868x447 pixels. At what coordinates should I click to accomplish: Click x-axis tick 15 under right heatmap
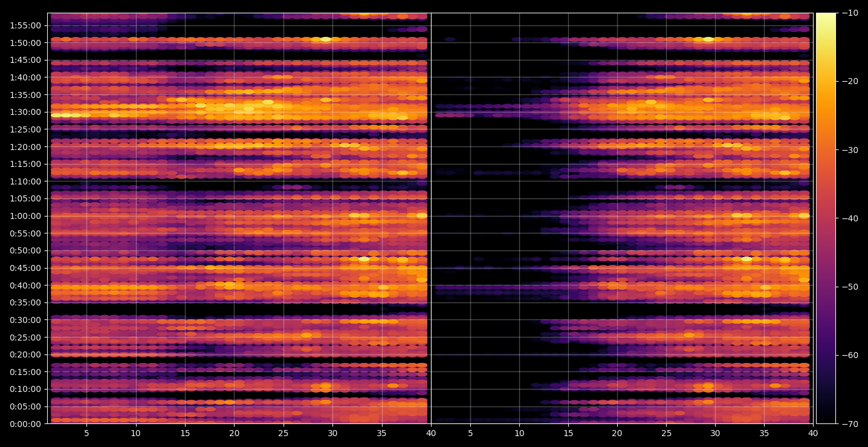pos(568,433)
